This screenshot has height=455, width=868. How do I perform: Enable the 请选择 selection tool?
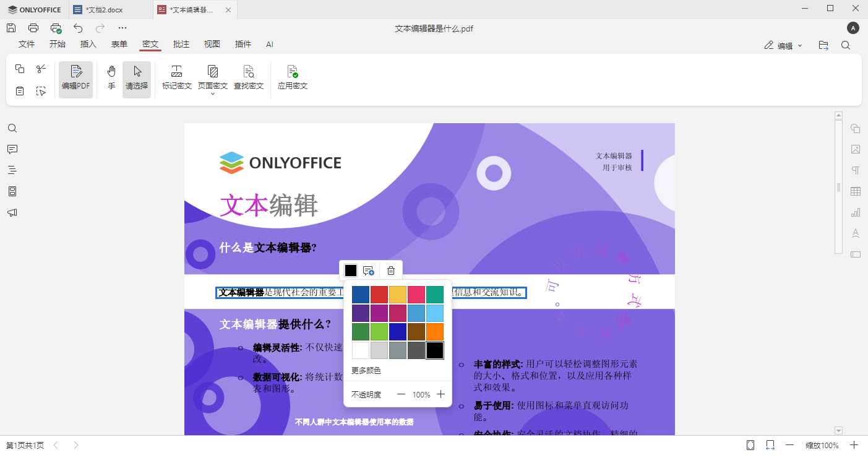[x=136, y=79]
